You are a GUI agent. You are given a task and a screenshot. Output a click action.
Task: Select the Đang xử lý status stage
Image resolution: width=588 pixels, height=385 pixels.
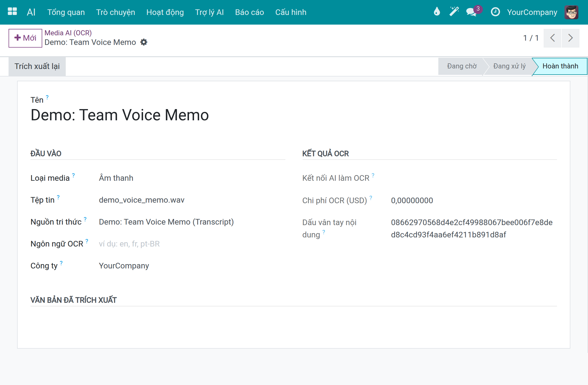tap(509, 66)
